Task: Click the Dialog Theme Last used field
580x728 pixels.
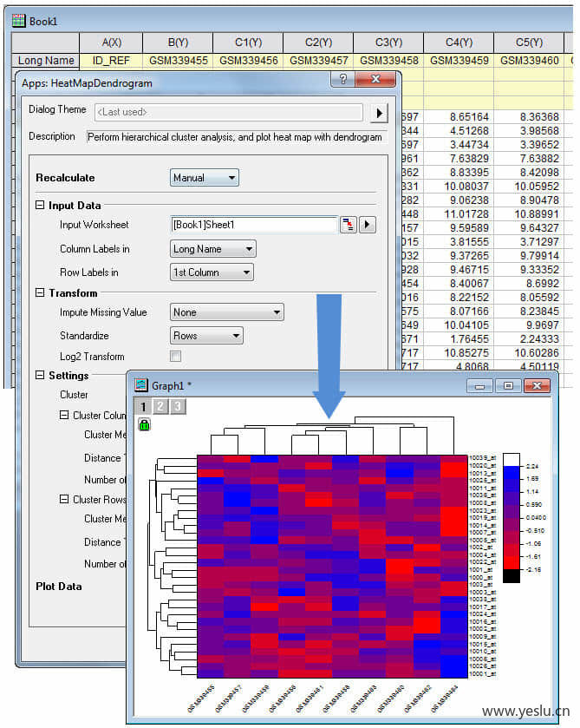Action: [x=229, y=112]
